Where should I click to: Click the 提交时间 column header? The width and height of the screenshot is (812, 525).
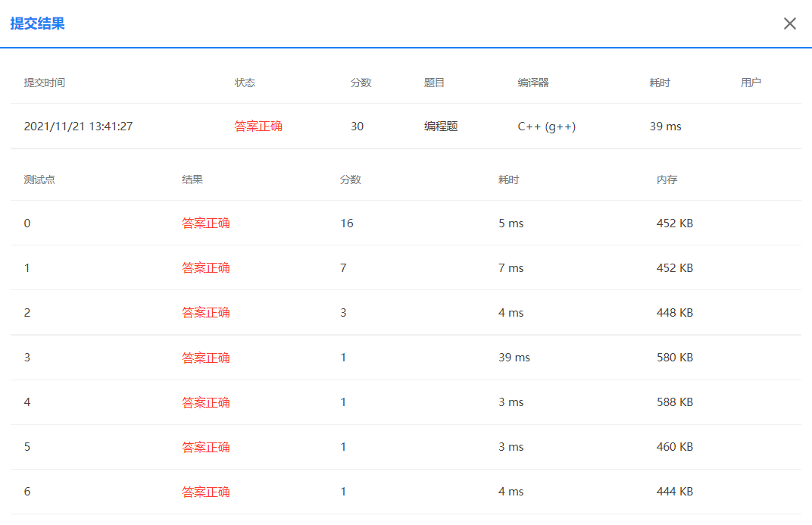coord(42,83)
